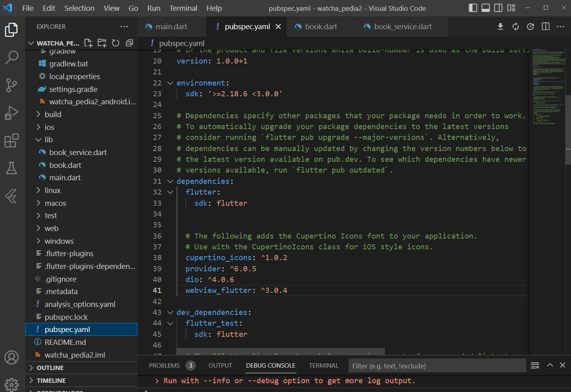Open book_service.dart in the lib folder
Image resolution: width=571 pixels, height=392 pixels.
coord(78,152)
